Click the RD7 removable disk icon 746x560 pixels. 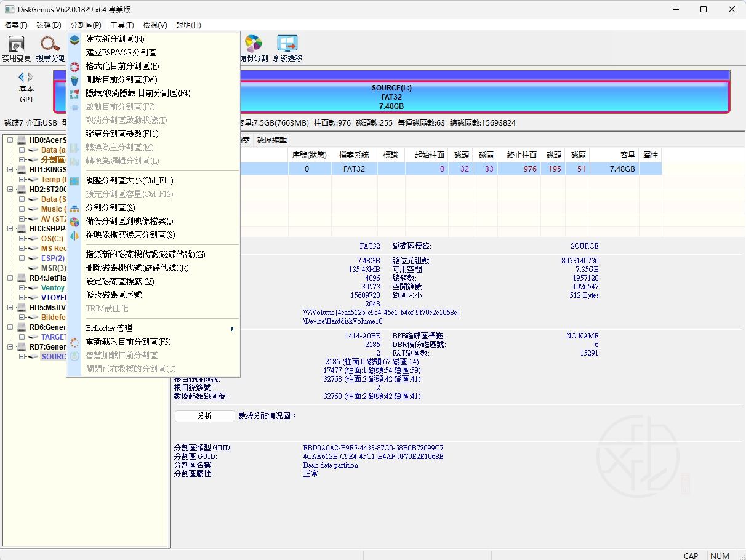point(22,347)
